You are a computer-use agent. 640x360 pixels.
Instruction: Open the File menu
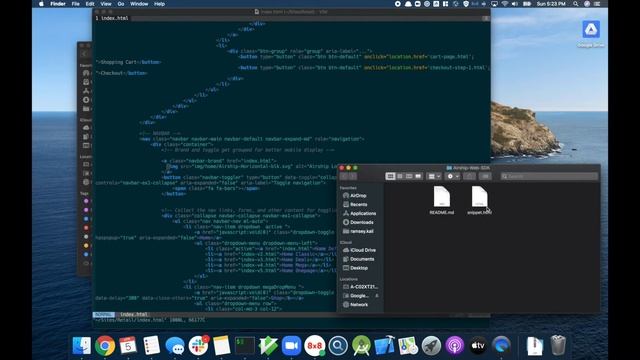click(76, 4)
